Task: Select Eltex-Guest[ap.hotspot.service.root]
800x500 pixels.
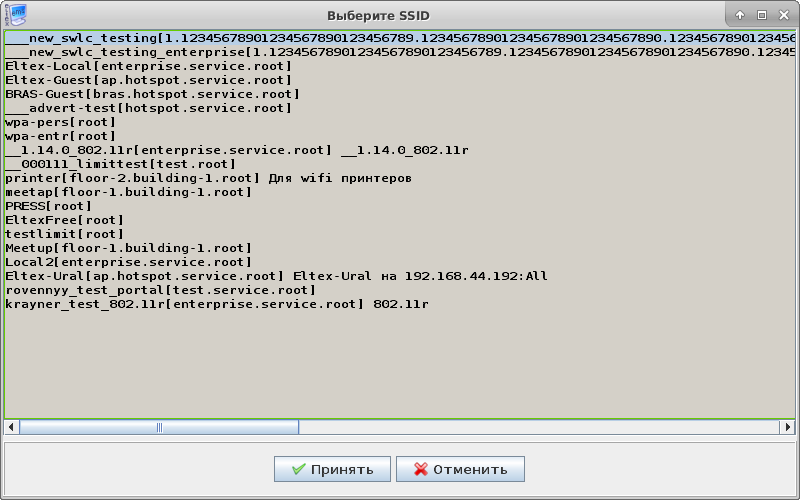Action: coord(400,80)
